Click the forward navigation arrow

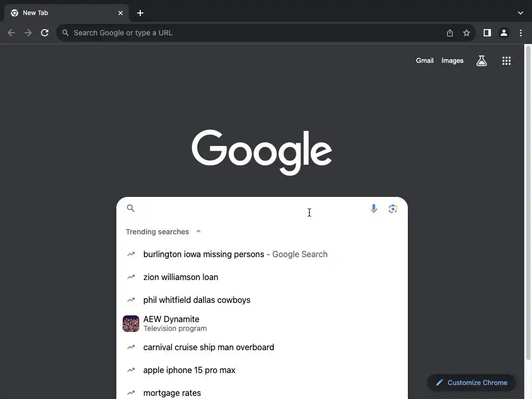coord(28,33)
